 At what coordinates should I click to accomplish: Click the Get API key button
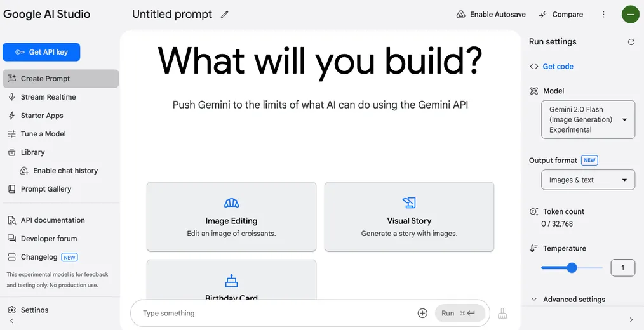click(41, 52)
